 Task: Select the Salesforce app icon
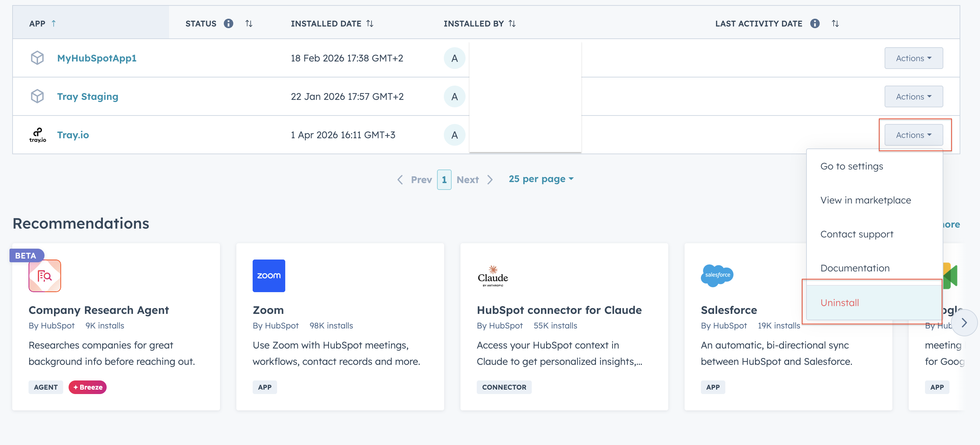tap(717, 275)
